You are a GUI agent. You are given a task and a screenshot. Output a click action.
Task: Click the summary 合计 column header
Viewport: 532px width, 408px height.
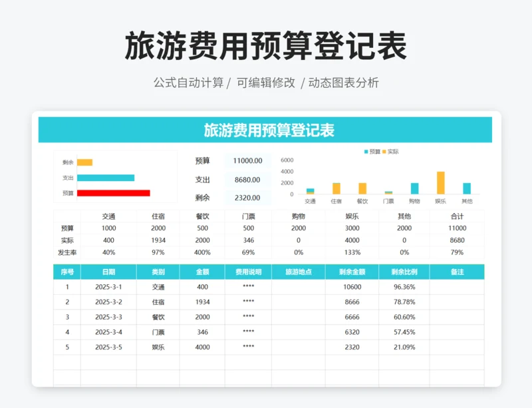[x=457, y=216]
